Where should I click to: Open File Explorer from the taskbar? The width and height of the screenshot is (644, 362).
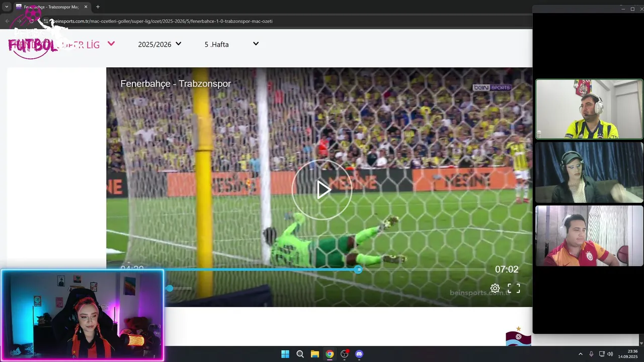[x=314, y=354]
